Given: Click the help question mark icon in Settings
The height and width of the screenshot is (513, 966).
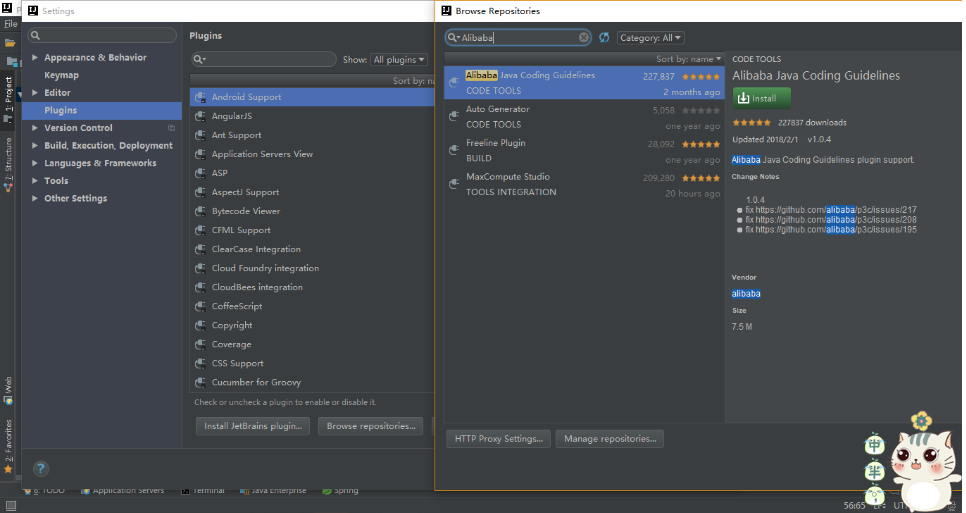Looking at the screenshot, I should [41, 469].
